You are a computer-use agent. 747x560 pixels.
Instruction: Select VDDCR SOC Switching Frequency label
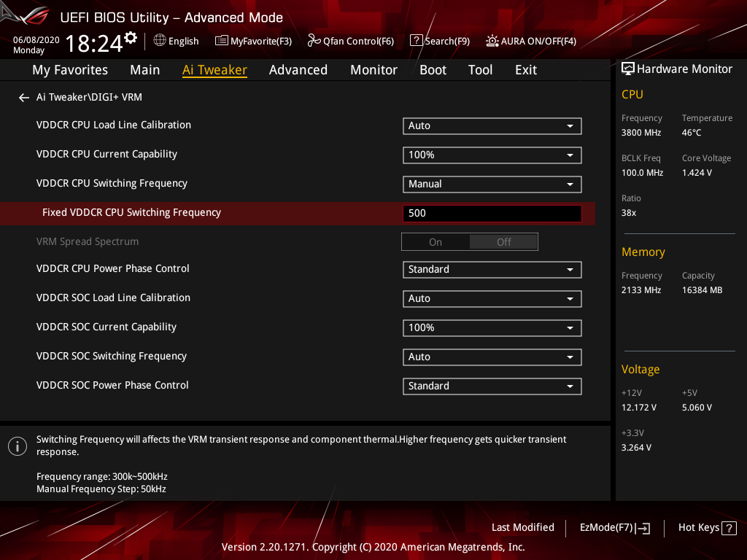point(112,356)
